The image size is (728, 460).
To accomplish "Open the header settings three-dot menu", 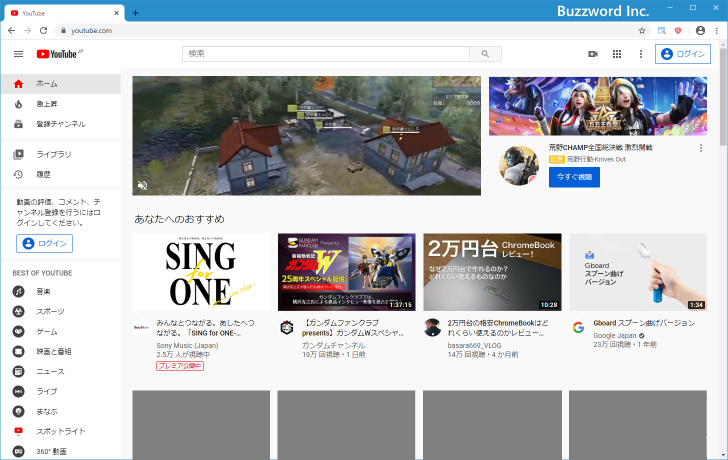I will (x=641, y=54).
